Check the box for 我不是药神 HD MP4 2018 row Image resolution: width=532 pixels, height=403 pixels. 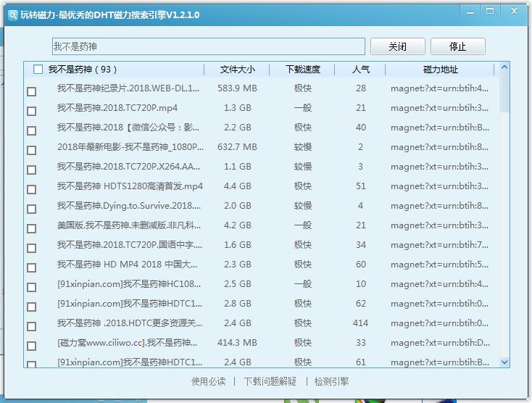tap(32, 267)
